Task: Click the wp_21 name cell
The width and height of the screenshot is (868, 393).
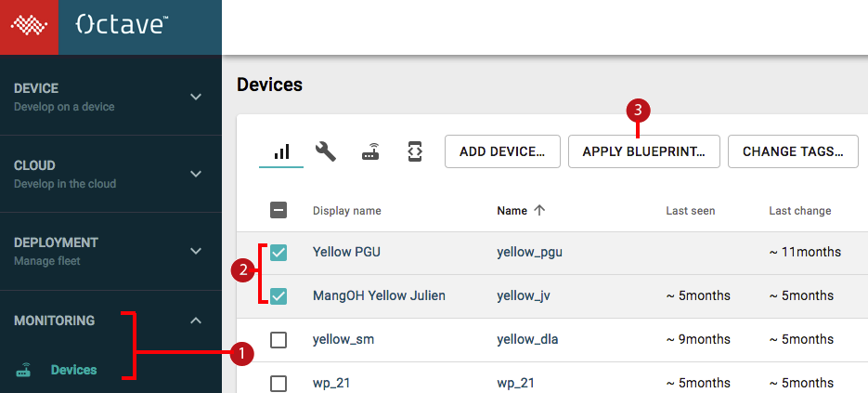Action: pyautogui.click(x=515, y=383)
